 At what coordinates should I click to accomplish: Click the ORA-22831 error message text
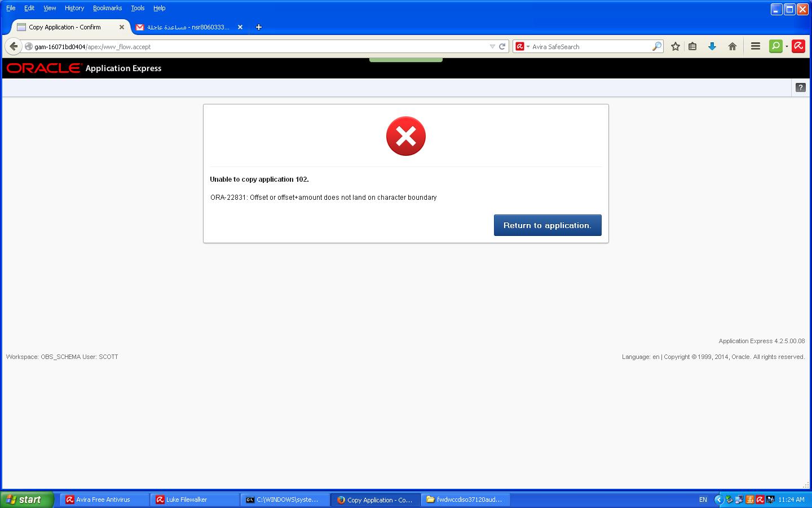[x=324, y=198]
